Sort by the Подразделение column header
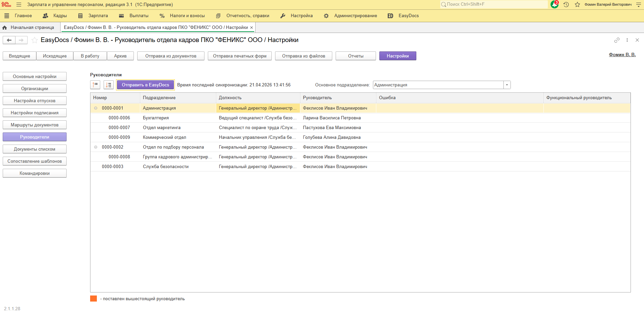The image size is (644, 316). (178, 98)
